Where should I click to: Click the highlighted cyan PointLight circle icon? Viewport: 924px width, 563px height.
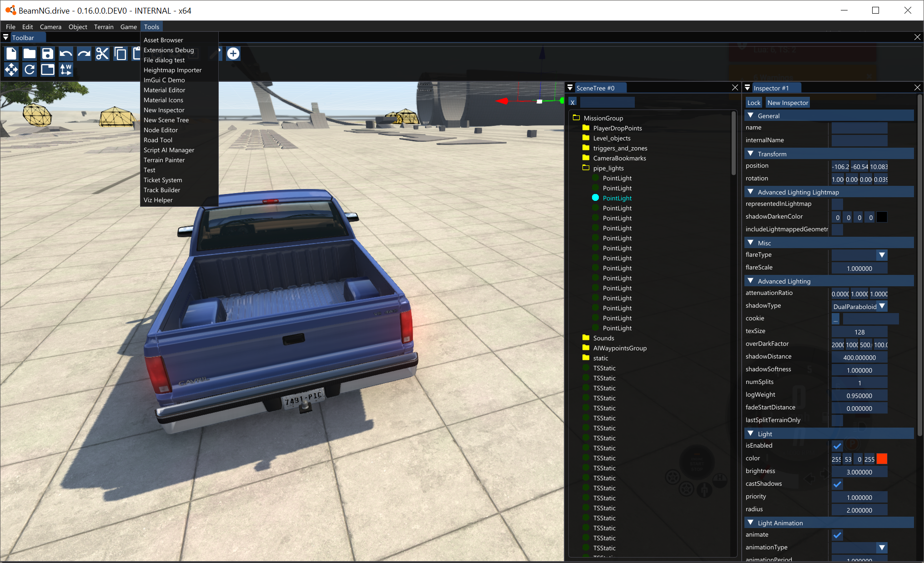595,198
